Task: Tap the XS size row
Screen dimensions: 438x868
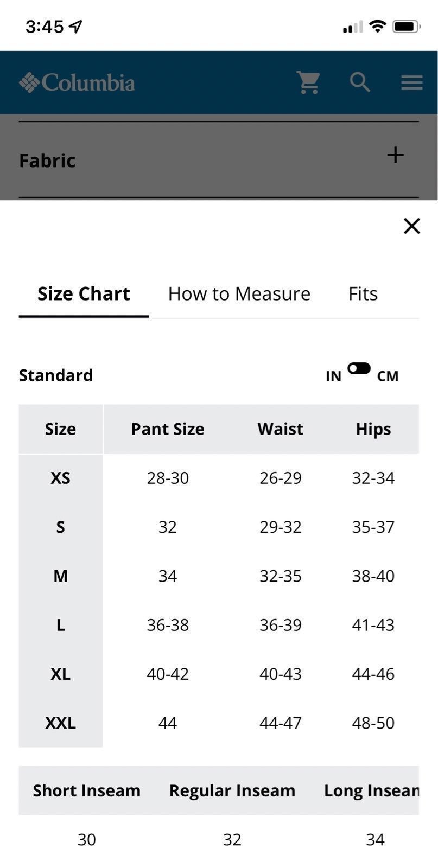Action: click(219, 478)
